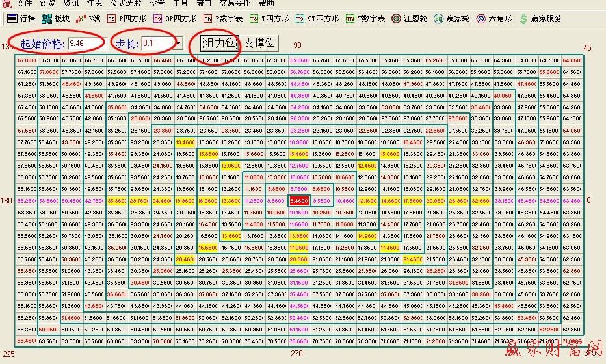Viewport: 606px width, 364px height.
Task: Open the 公式选股 menu
Action: [125, 4]
